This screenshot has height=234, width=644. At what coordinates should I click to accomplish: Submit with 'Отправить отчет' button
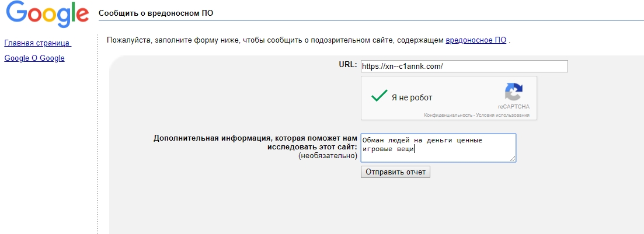pyautogui.click(x=395, y=172)
